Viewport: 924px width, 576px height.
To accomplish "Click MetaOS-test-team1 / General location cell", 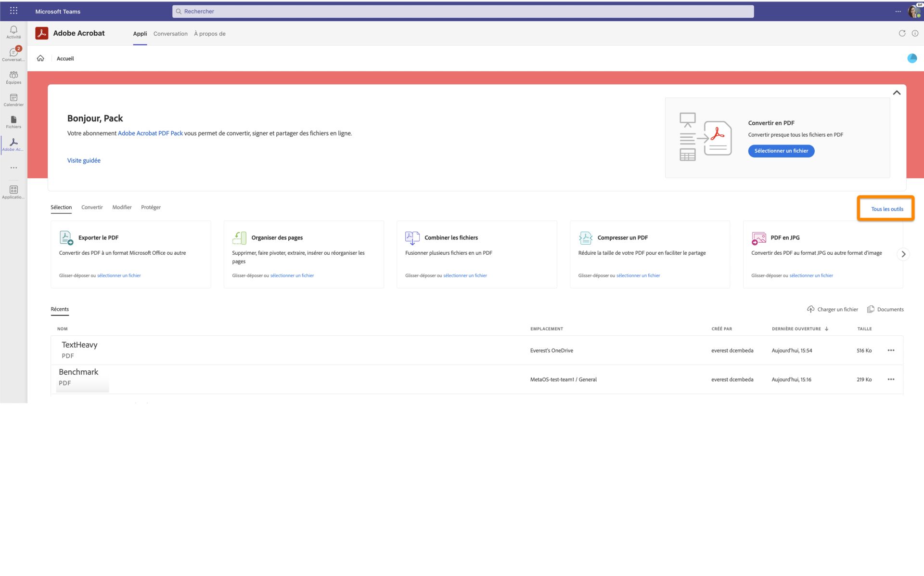I will (563, 380).
